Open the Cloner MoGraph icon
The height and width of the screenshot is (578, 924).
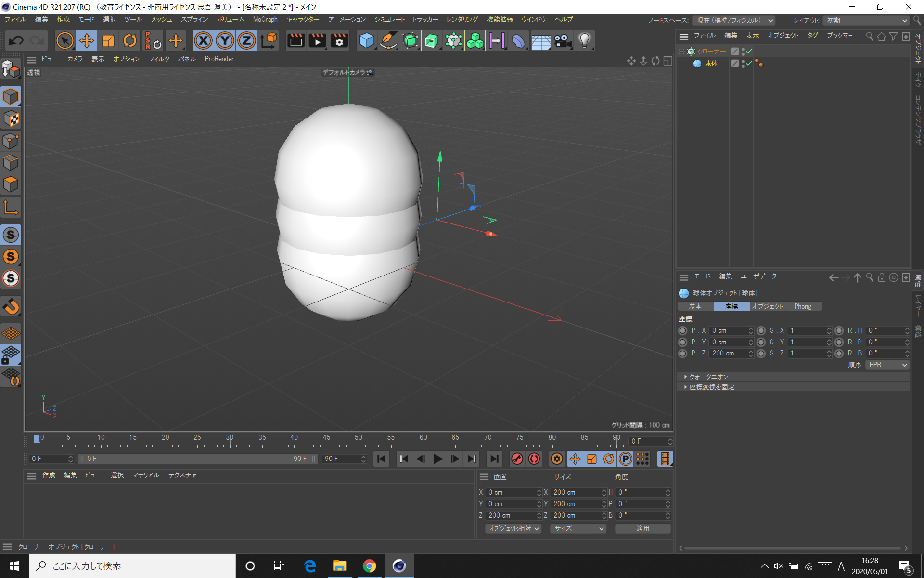453,41
